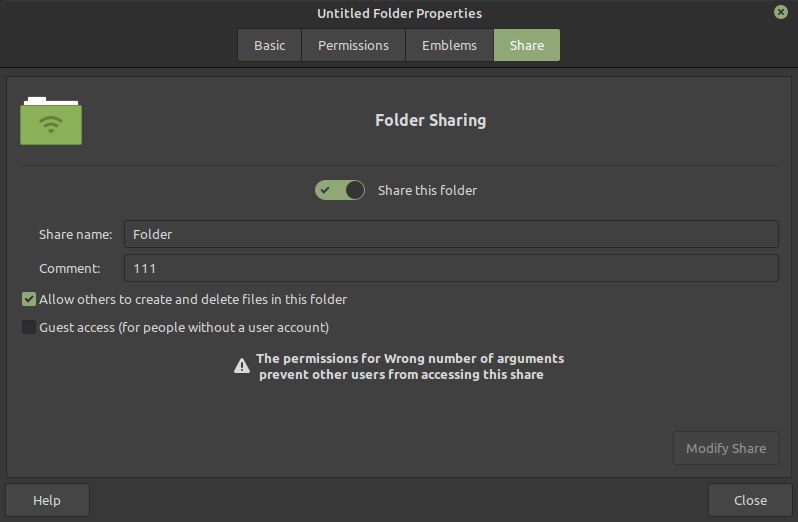Open the Emblems tab
Screen dimensions: 798x522
449,45
